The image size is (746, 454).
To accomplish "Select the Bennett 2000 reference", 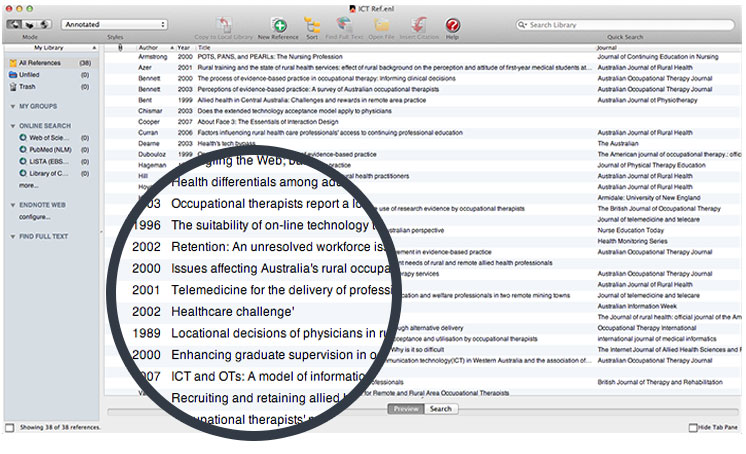I will coord(422,79).
